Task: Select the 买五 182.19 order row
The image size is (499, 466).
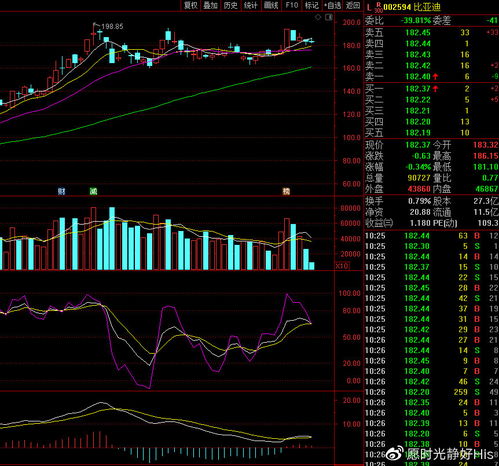Action: click(431, 133)
